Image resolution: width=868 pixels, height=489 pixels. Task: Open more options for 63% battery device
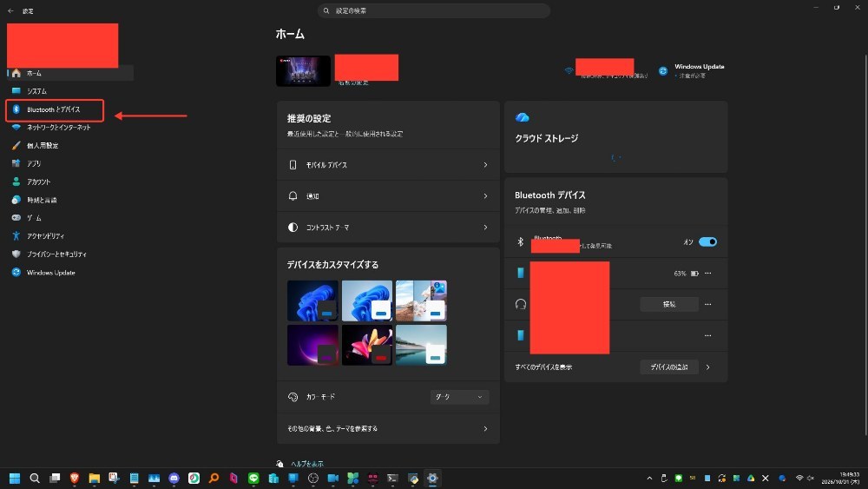point(707,274)
